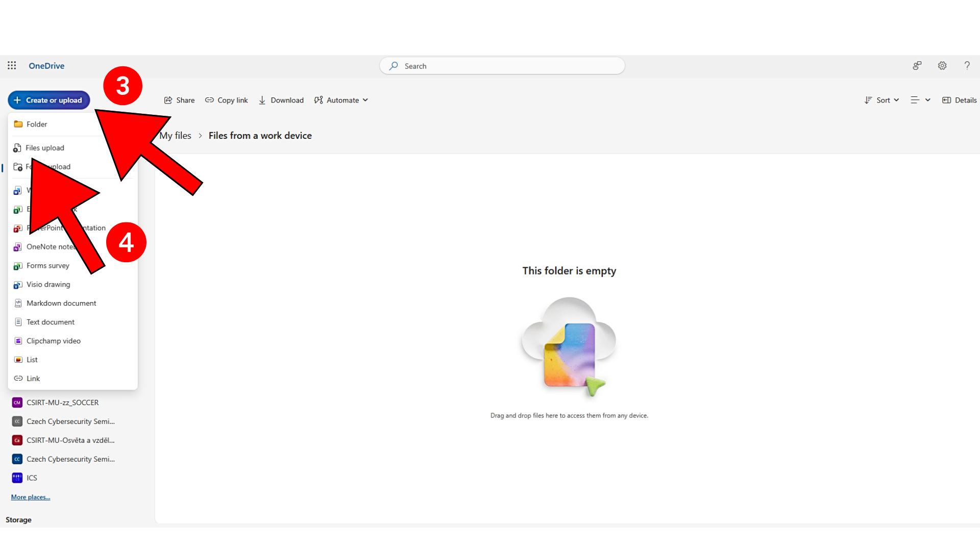Select Visio drawing menu item
Screen dimensions: 980x551
[72, 285]
